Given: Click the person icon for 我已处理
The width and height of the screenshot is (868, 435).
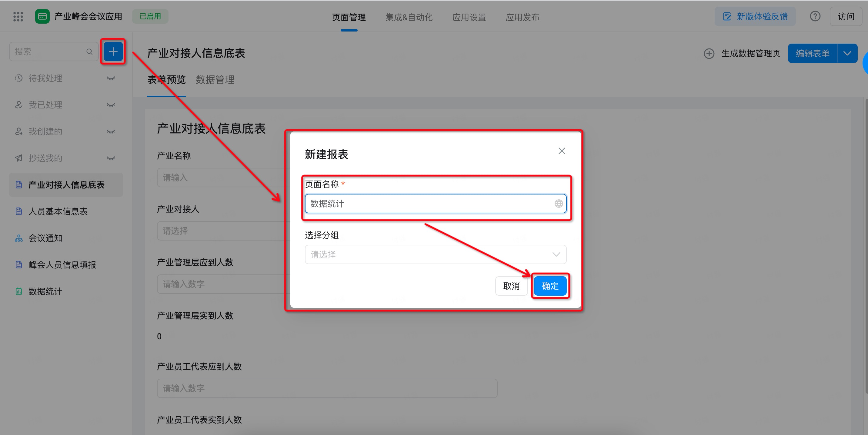Looking at the screenshot, I should [x=19, y=105].
